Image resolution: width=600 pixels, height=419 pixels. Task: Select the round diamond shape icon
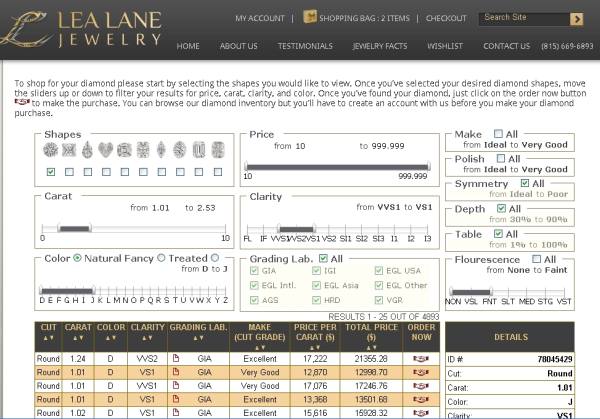click(51, 150)
